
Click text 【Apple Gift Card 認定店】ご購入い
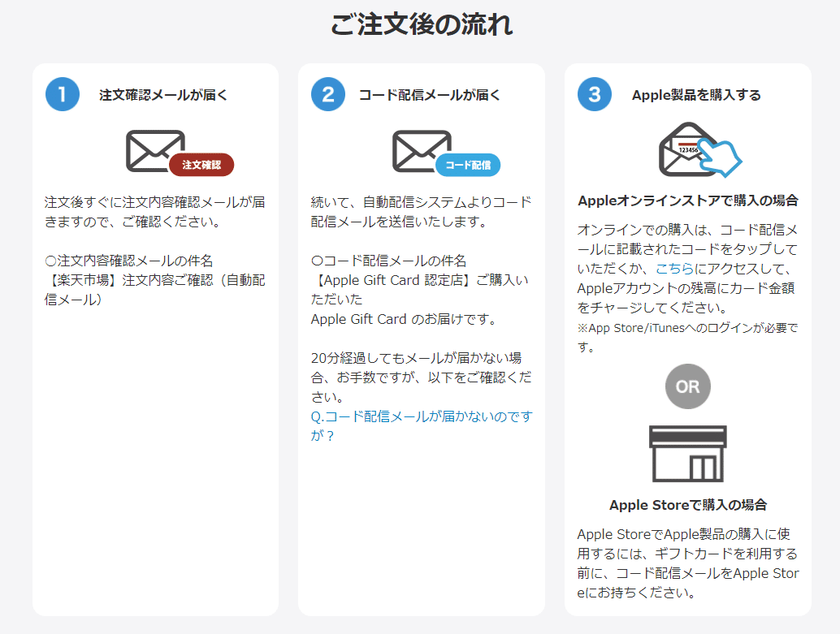(419, 280)
